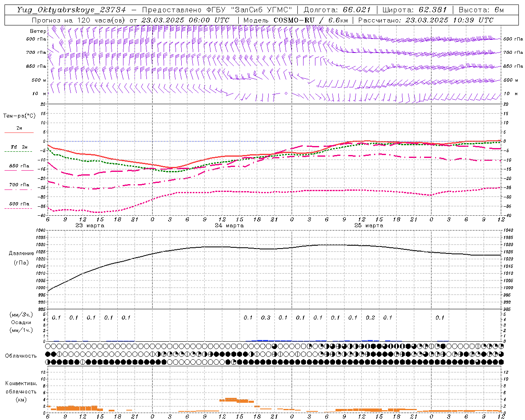This screenshot has height=420, width=525.
Task: Click the Осадки panel label
Action: pos(21,322)
